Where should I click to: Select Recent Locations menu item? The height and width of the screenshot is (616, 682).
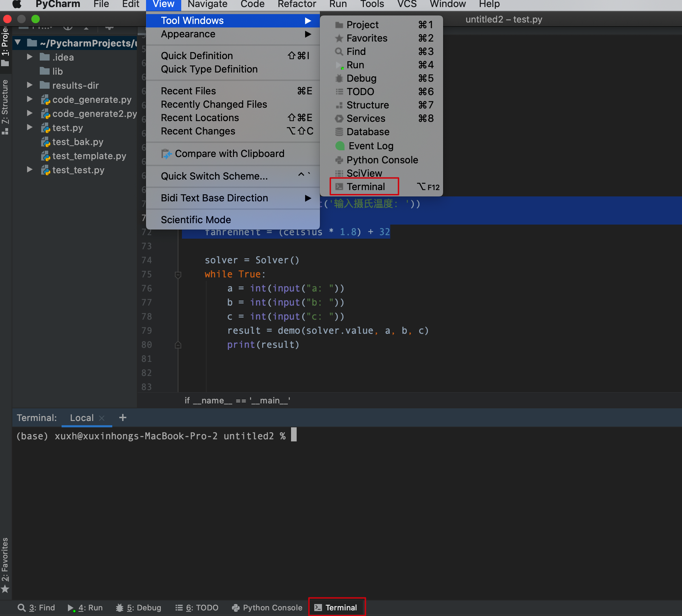(233, 118)
